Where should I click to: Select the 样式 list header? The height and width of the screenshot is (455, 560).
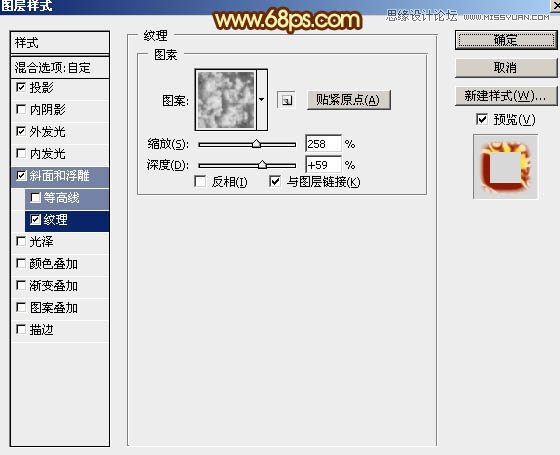(60, 43)
